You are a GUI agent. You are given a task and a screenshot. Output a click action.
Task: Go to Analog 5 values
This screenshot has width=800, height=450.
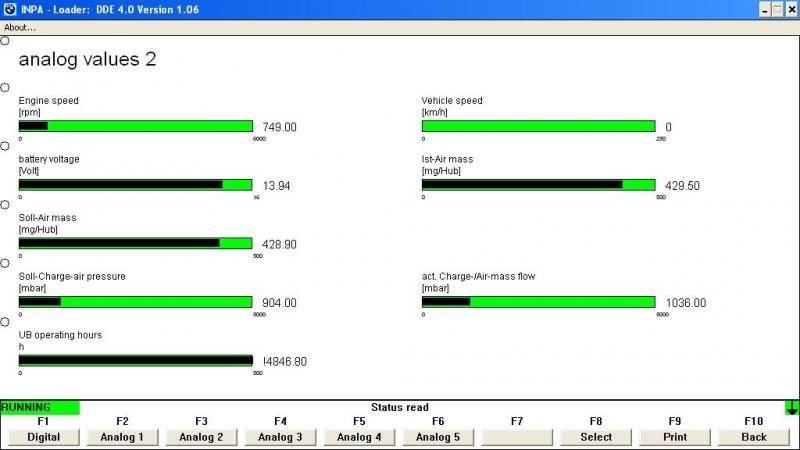(438, 437)
